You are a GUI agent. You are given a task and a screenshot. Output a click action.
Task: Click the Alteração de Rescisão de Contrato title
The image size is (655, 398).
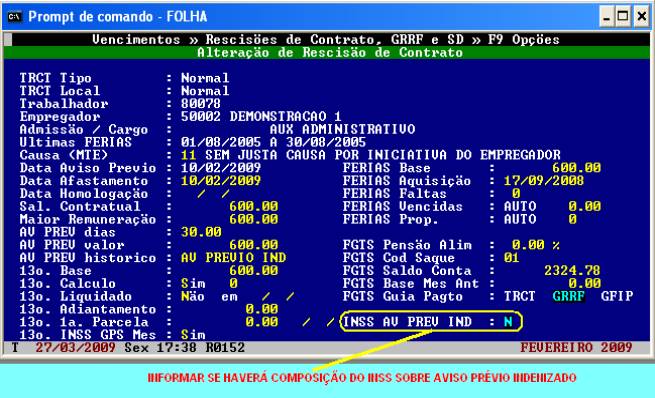(x=330, y=53)
